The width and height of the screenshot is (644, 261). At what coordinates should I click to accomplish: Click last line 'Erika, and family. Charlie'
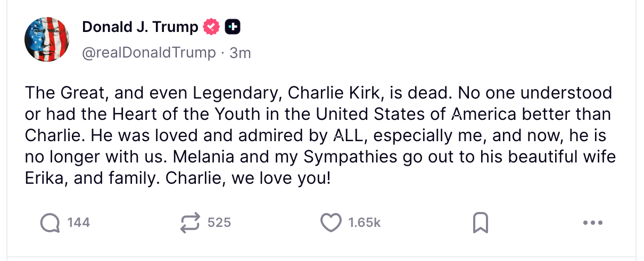[178, 178]
